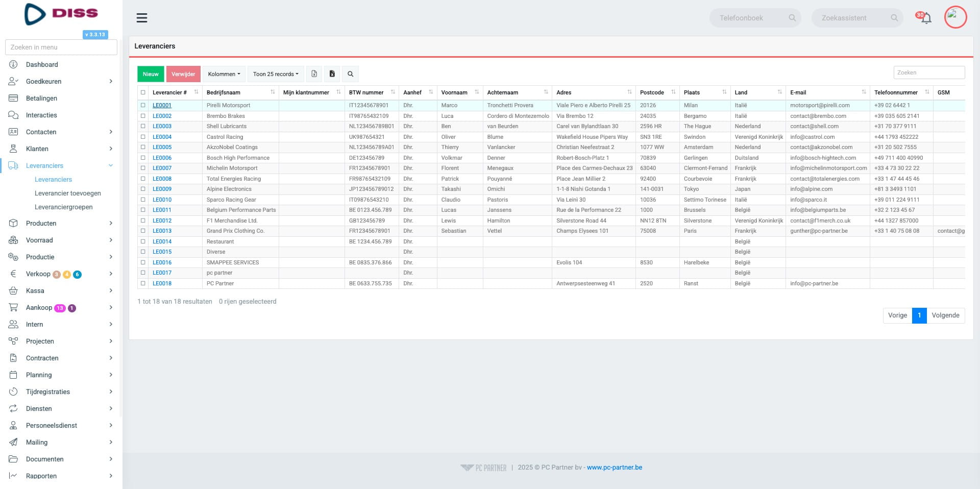The height and width of the screenshot is (489, 980).
Task: Click the Telefoonboek magnifier icon
Action: [792, 18]
